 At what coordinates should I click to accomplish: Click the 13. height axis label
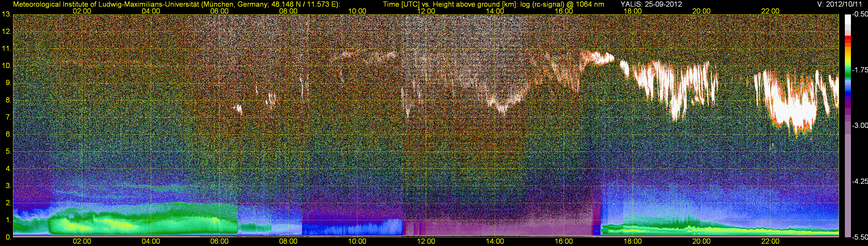pos(6,14)
